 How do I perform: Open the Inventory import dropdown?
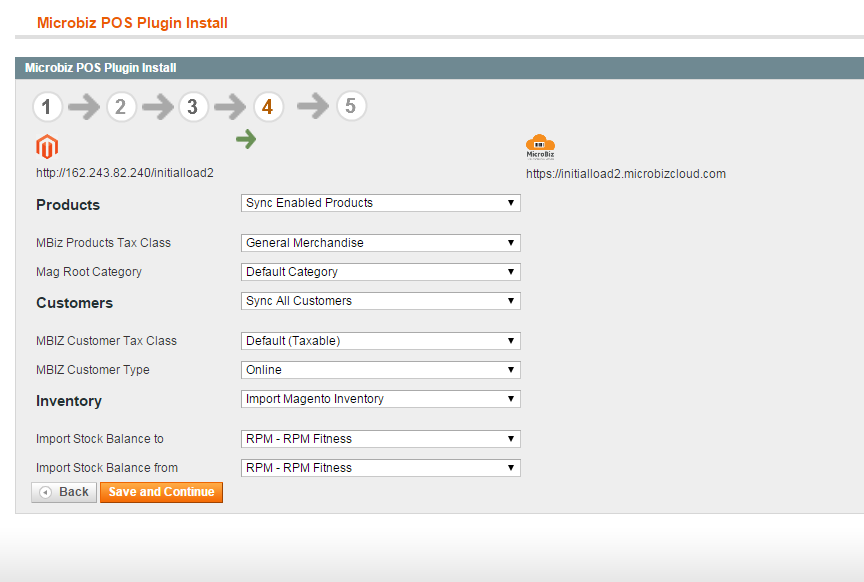click(381, 399)
